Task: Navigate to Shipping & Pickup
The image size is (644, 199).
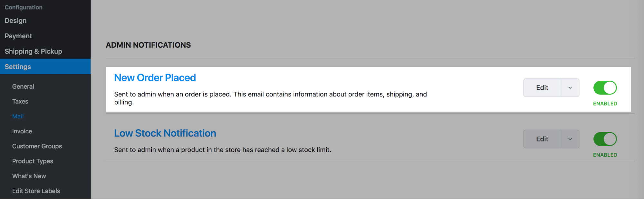Action: point(34,51)
